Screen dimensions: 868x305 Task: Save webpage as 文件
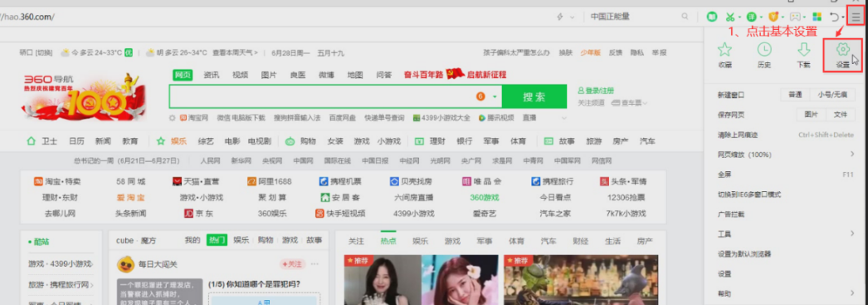pyautogui.click(x=841, y=115)
